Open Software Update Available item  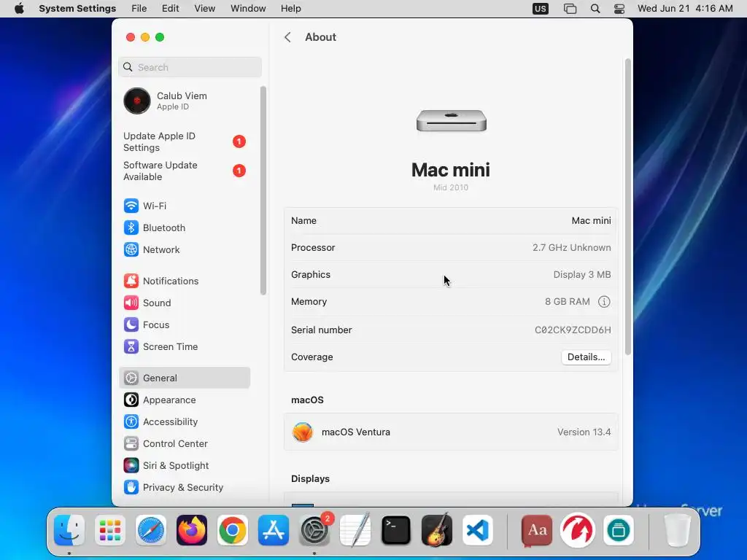point(185,171)
